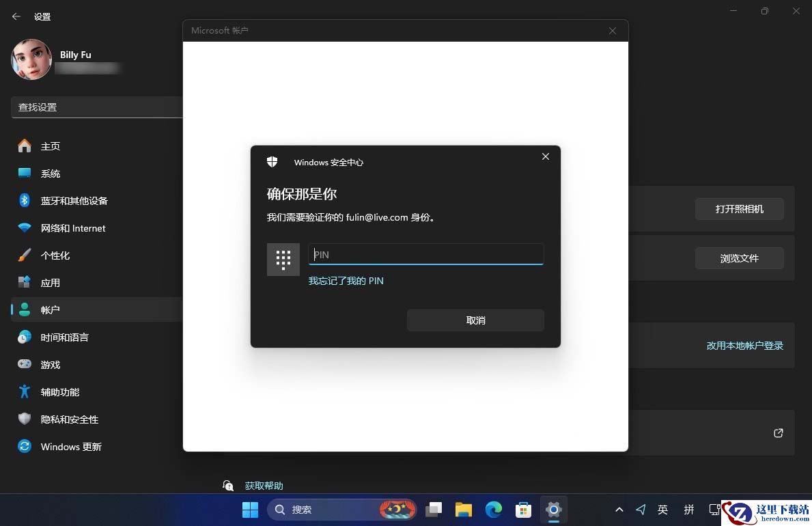812x526 pixels.
Task: Click Billy Fu profile avatar
Action: pyautogui.click(x=31, y=59)
